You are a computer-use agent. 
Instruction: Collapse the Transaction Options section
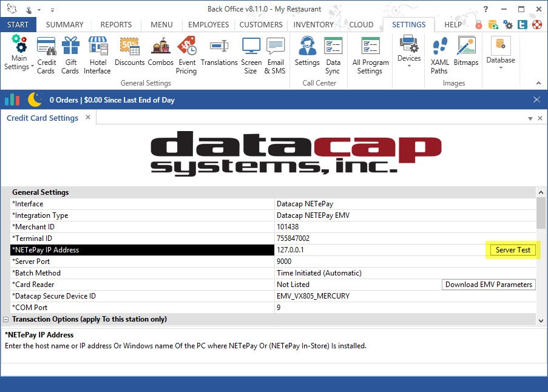(x=6, y=319)
